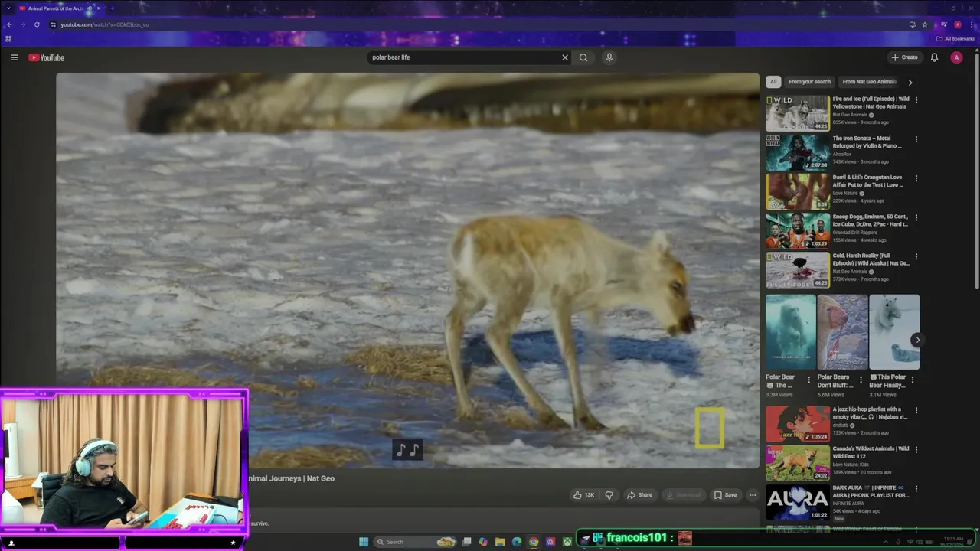Open the notifications bell
This screenshot has width=980, height=551.
934,57
